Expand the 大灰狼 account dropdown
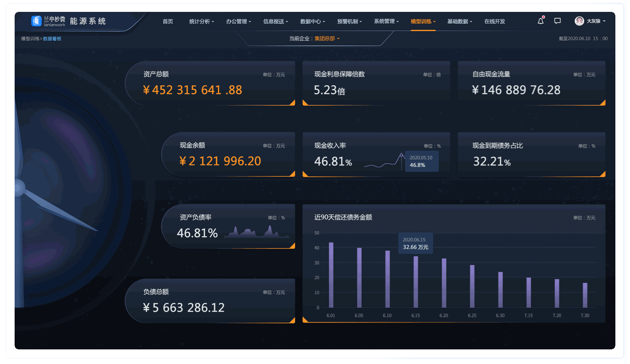This screenshot has width=630, height=364. (x=594, y=21)
